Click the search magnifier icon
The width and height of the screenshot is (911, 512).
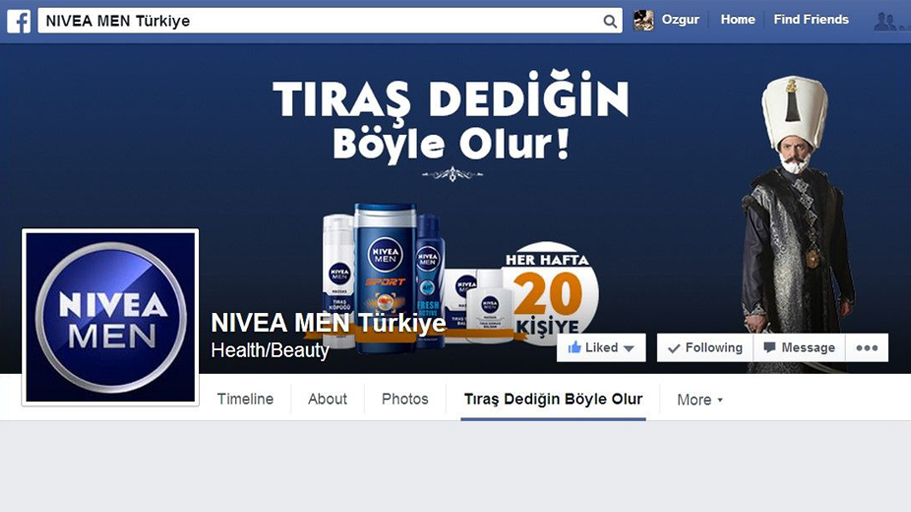click(x=609, y=22)
